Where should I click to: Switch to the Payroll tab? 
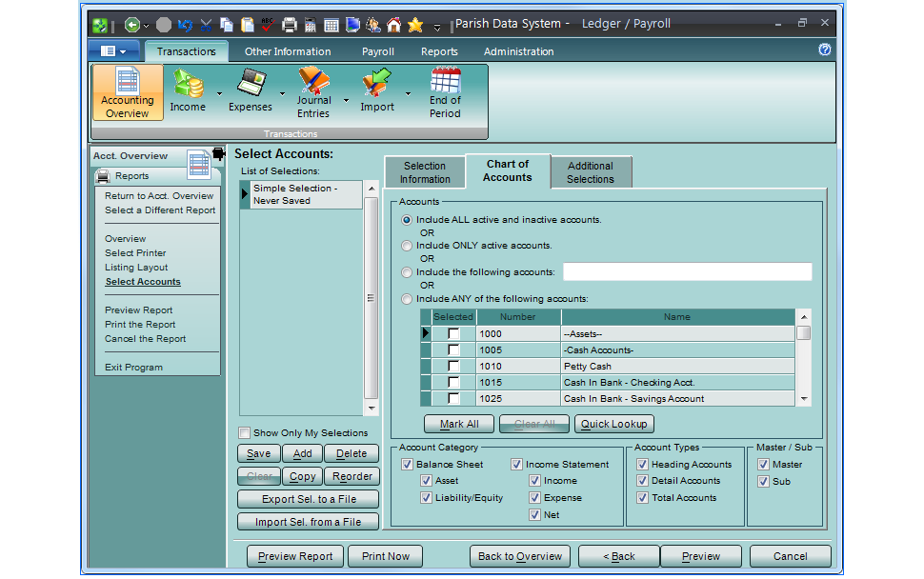tap(377, 51)
